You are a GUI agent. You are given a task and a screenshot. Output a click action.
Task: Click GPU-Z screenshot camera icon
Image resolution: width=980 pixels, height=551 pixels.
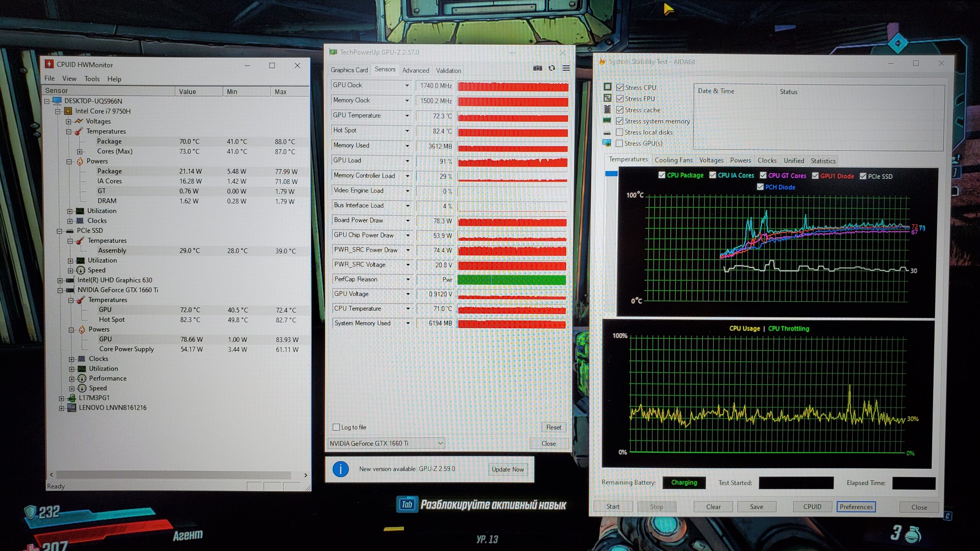[537, 68]
